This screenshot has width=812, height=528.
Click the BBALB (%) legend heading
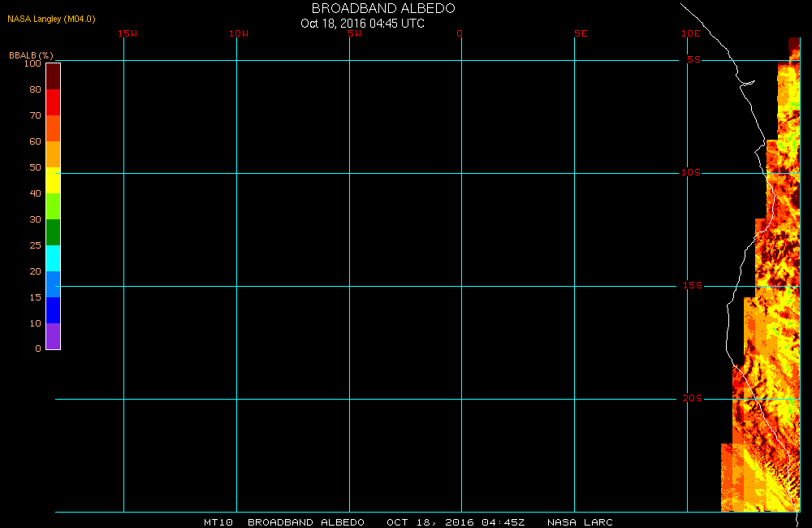pyautogui.click(x=31, y=55)
